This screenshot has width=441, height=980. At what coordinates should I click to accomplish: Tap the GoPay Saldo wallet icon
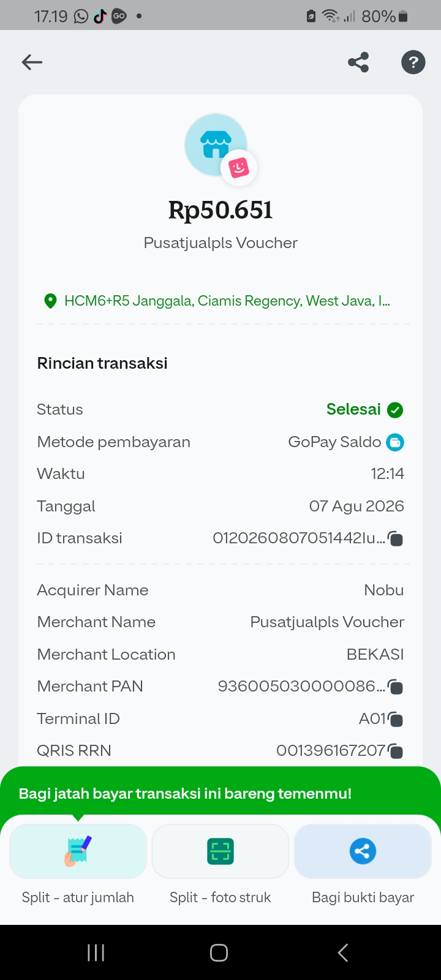(x=395, y=442)
